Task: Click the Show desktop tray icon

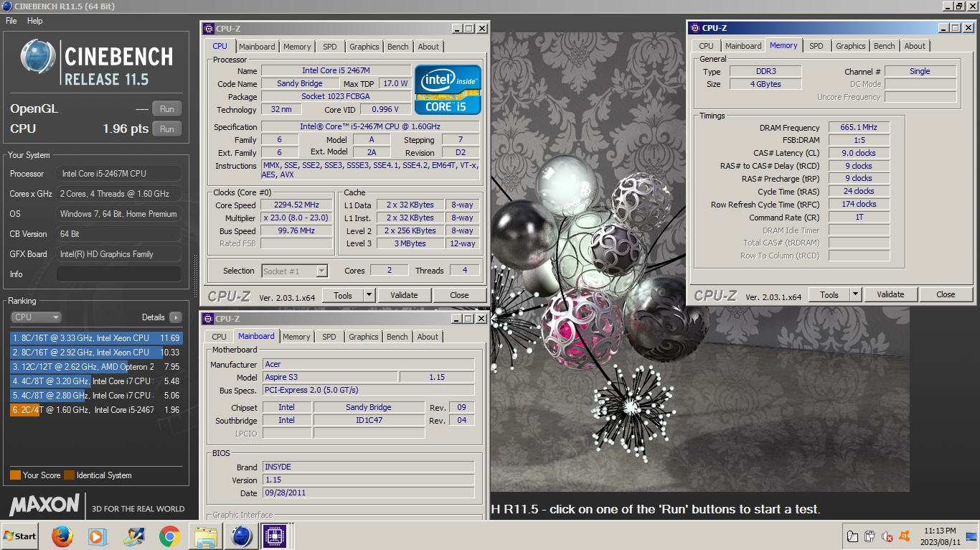Action: 971,536
